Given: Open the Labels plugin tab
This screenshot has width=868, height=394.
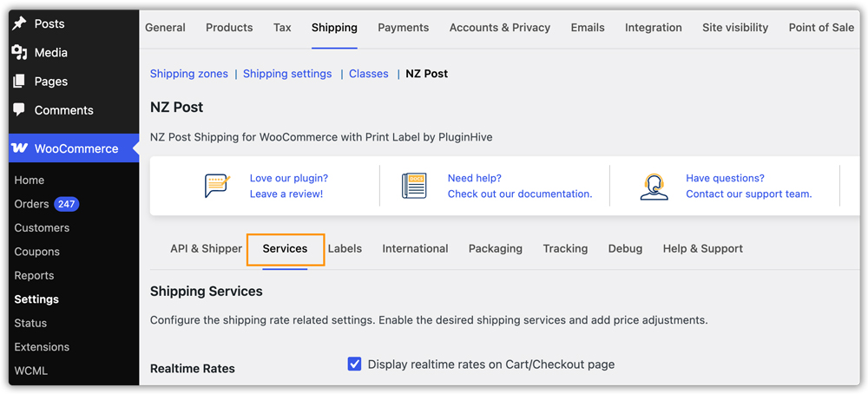Looking at the screenshot, I should pyautogui.click(x=345, y=249).
